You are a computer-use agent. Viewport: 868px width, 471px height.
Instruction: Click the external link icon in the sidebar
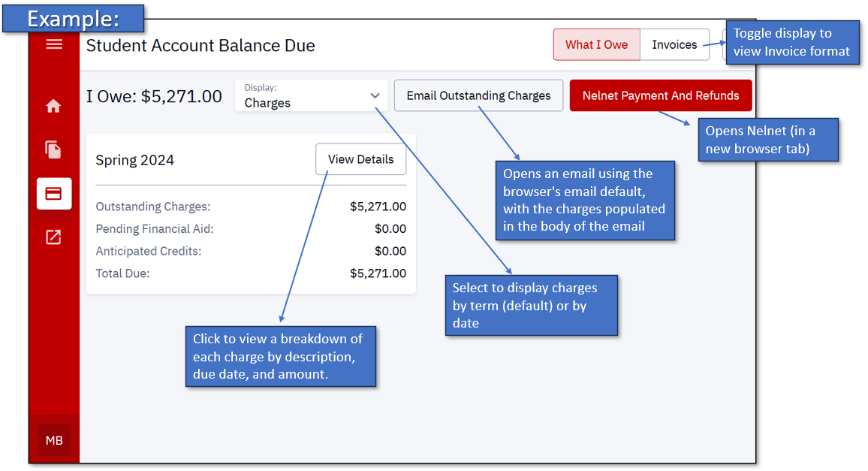(53, 237)
